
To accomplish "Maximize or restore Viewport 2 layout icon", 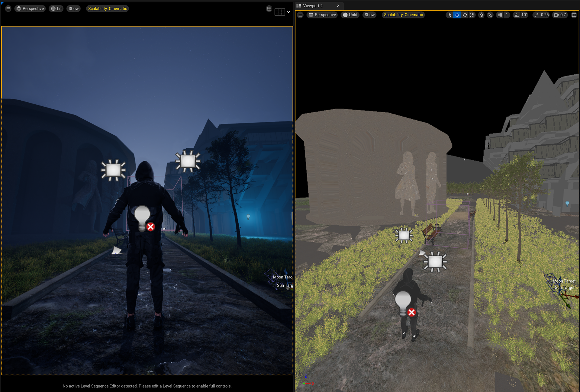I will [574, 15].
